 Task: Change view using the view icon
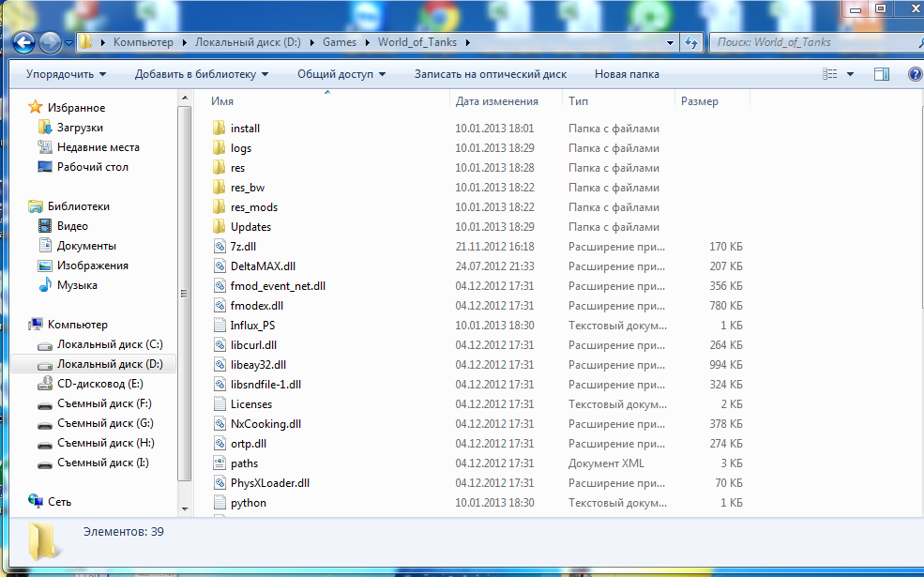click(x=829, y=74)
